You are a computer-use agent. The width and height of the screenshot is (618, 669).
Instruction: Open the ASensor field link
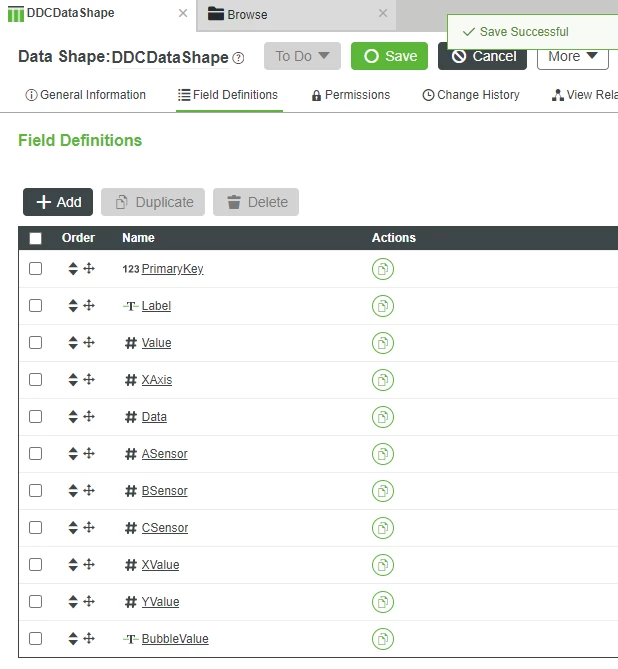[x=164, y=454]
